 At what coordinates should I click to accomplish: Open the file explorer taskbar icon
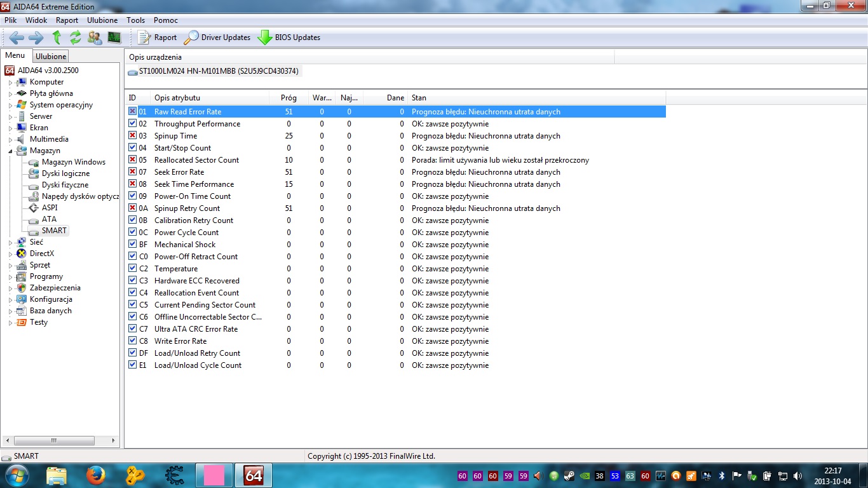57,475
